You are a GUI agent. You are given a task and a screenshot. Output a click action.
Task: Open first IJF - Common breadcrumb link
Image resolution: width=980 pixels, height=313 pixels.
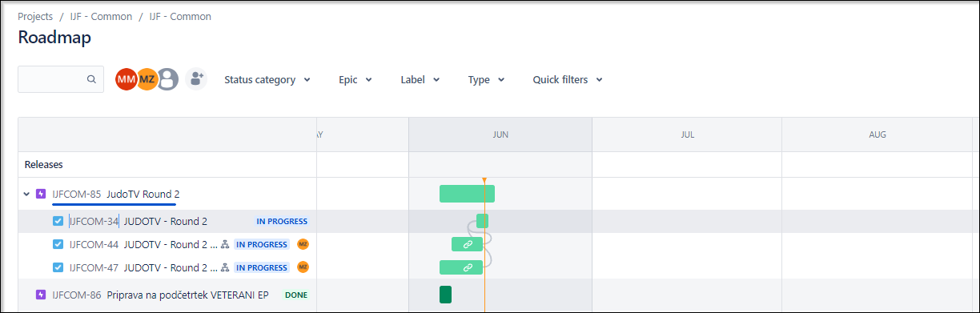click(x=101, y=16)
